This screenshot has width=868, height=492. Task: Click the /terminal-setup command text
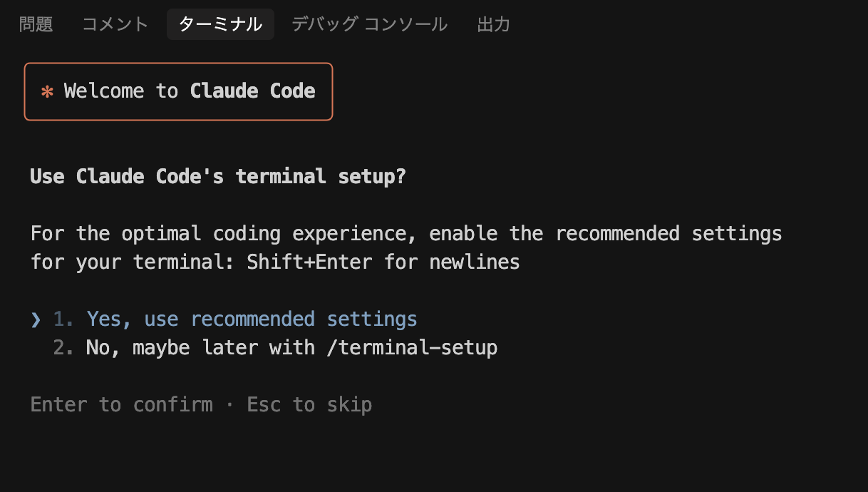coord(412,348)
